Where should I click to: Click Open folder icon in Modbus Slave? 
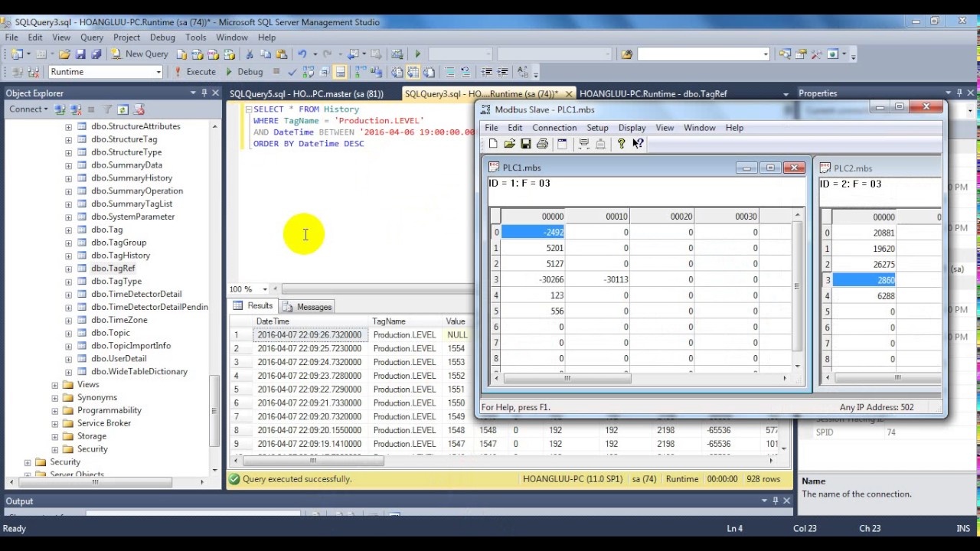509,144
